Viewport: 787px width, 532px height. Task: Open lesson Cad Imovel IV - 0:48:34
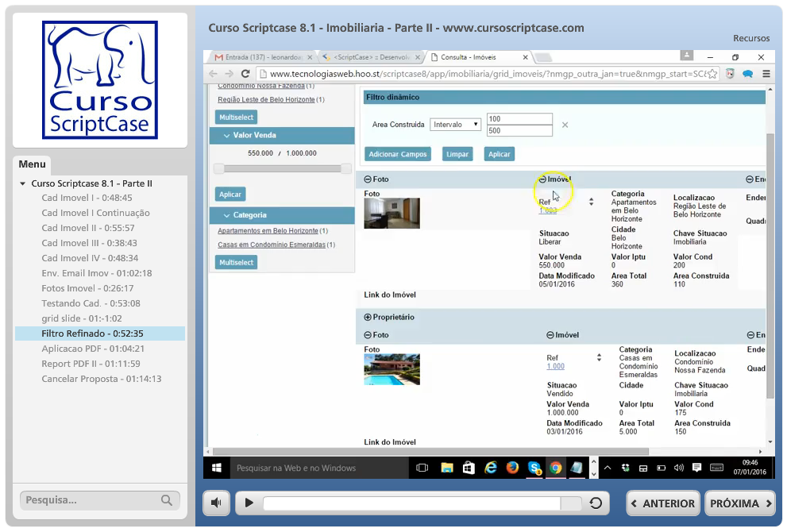(90, 258)
